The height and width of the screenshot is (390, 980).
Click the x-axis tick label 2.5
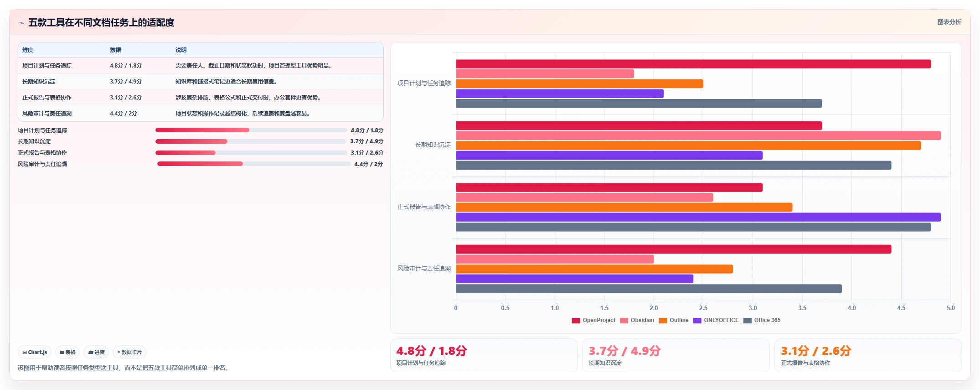pos(703,308)
